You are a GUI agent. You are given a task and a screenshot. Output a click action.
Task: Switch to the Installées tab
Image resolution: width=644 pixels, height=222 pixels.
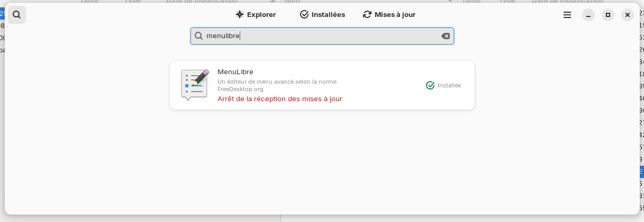322,15
